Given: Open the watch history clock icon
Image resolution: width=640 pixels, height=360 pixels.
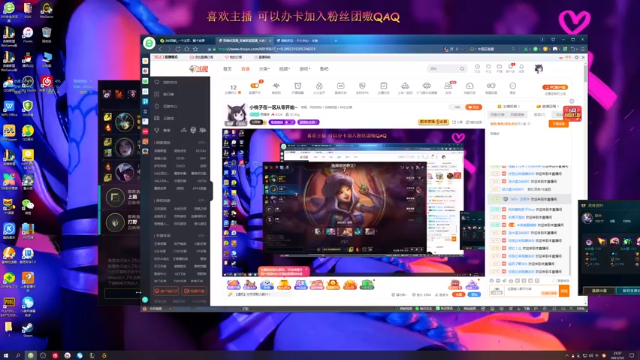Looking at the screenshot, I should click(x=477, y=68).
